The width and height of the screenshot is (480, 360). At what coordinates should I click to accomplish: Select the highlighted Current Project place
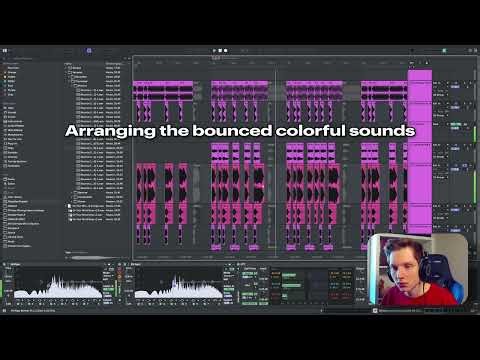(x=17, y=201)
